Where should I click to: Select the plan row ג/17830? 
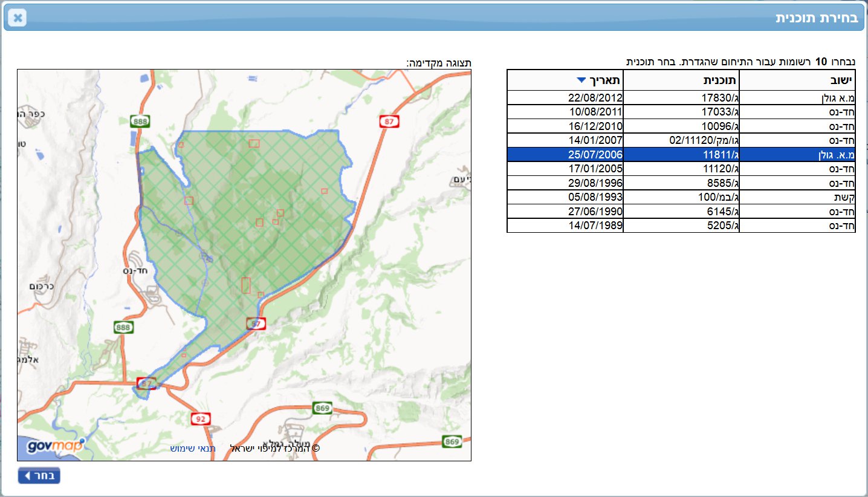pos(681,98)
